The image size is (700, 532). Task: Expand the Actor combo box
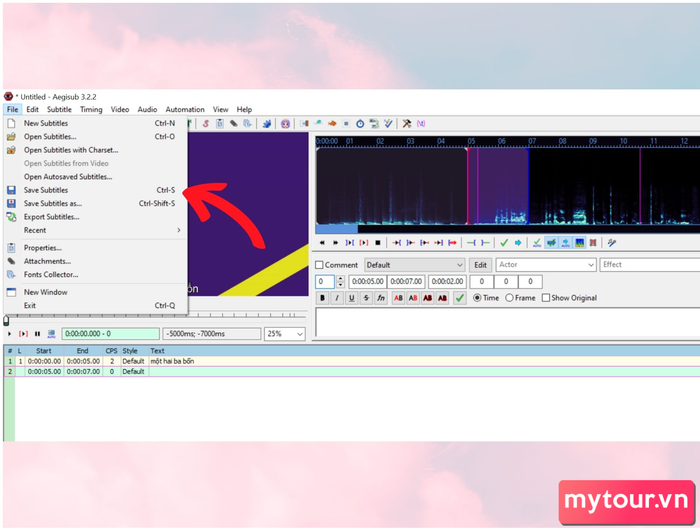[x=589, y=265]
